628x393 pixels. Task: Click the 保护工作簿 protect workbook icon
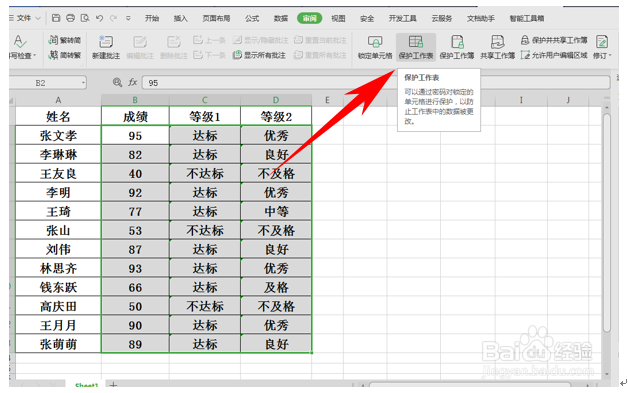457,41
